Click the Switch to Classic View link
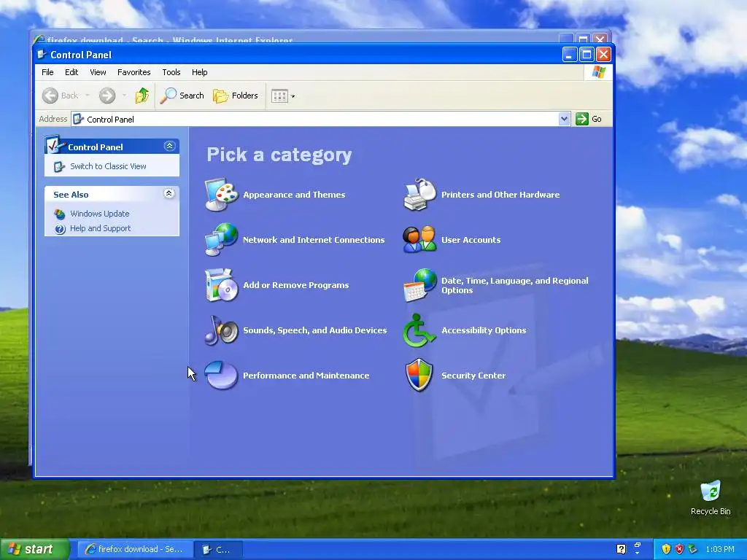747x560 pixels. pyautogui.click(x=108, y=166)
